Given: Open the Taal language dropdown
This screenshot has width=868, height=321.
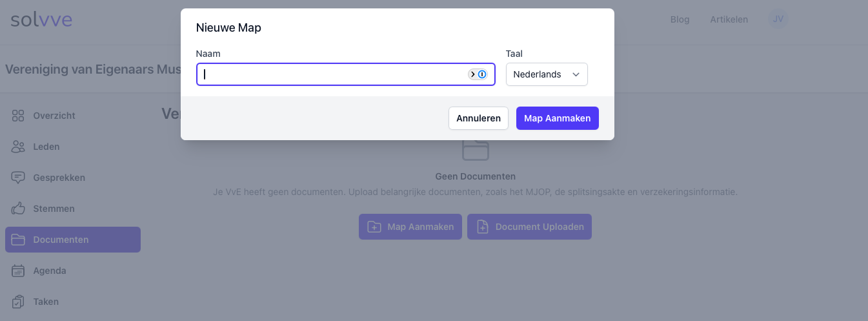Looking at the screenshot, I should tap(546, 74).
